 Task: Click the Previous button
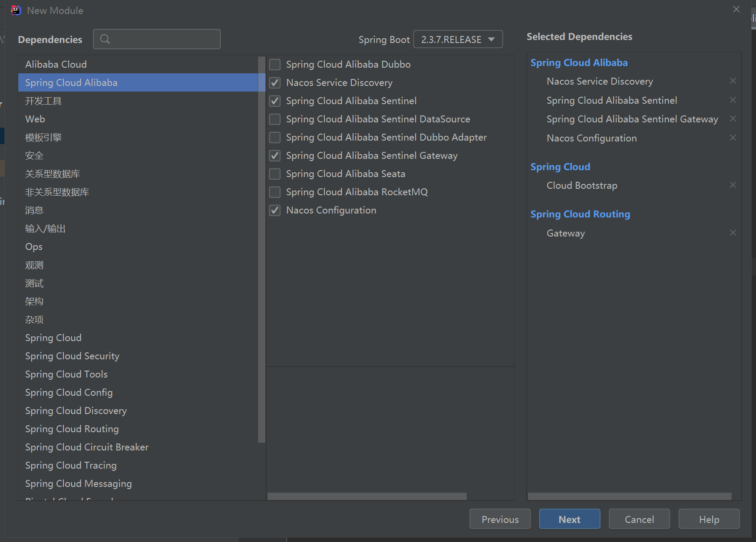coord(500,519)
